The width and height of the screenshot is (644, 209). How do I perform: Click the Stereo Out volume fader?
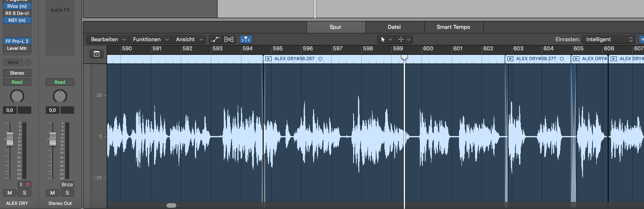point(52,139)
